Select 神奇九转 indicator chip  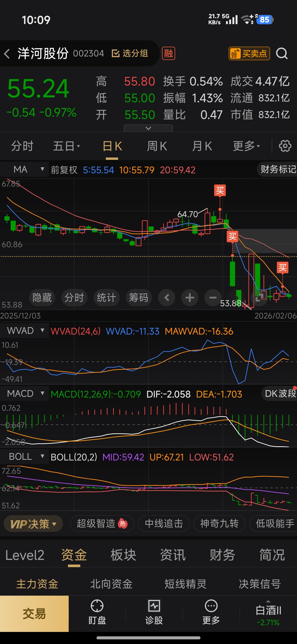219,523
